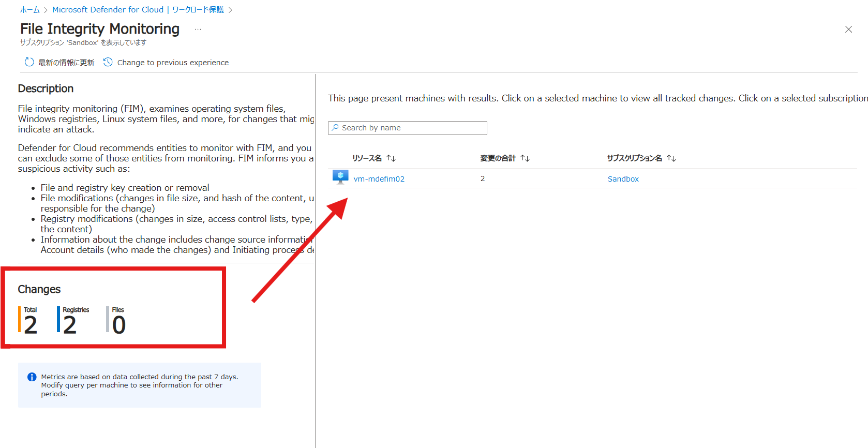The height and width of the screenshot is (448, 868).
Task: Click the Changes heading
Action: (x=39, y=289)
